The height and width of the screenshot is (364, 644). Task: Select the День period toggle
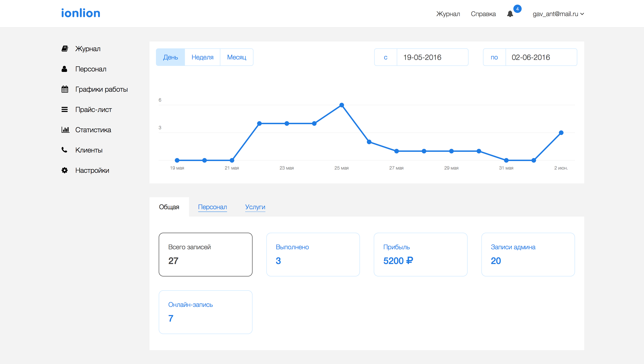170,57
